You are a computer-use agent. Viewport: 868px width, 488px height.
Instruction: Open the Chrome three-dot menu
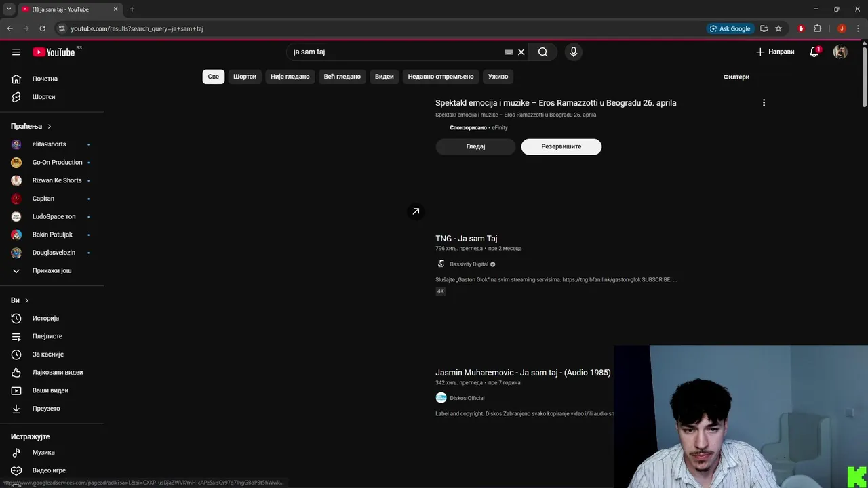pyautogui.click(x=858, y=28)
